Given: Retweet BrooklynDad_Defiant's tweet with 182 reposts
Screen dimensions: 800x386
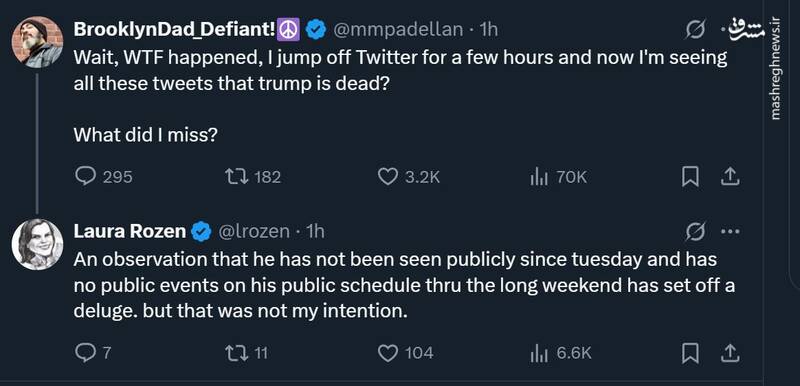Looking at the screenshot, I should [237, 176].
